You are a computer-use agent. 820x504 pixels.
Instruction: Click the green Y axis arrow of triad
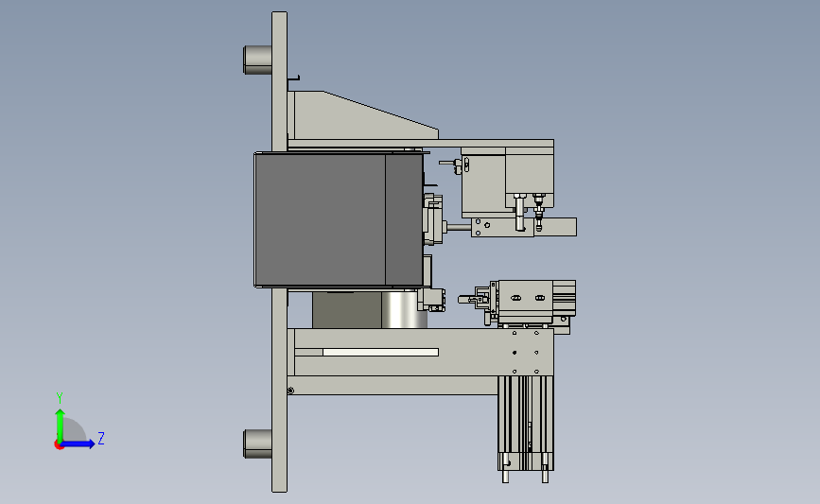[x=60, y=426]
